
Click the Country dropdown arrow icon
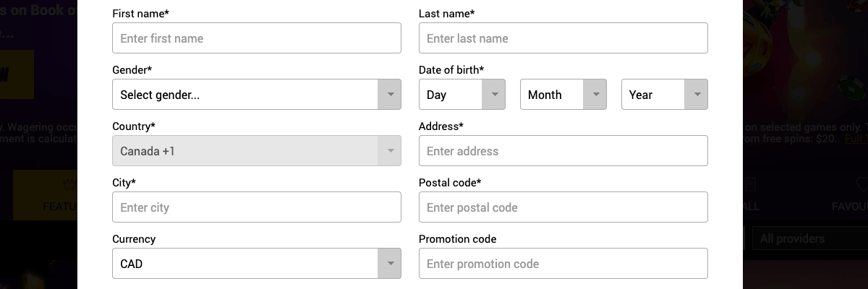390,150
